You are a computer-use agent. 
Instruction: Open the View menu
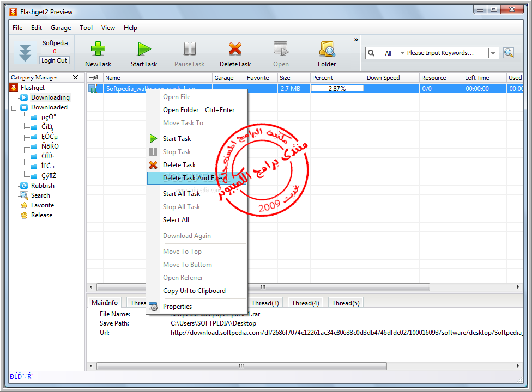click(108, 28)
